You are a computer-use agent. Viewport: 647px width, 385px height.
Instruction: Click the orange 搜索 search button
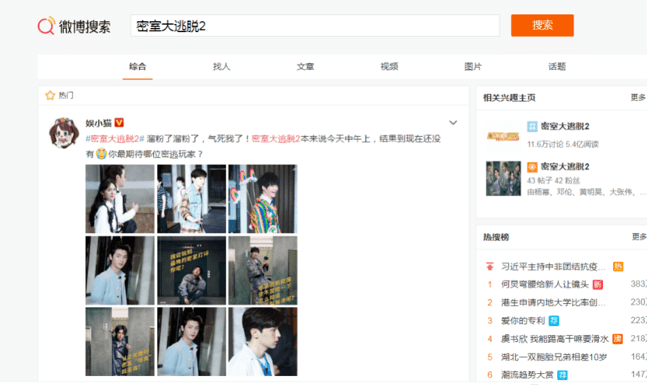[542, 26]
